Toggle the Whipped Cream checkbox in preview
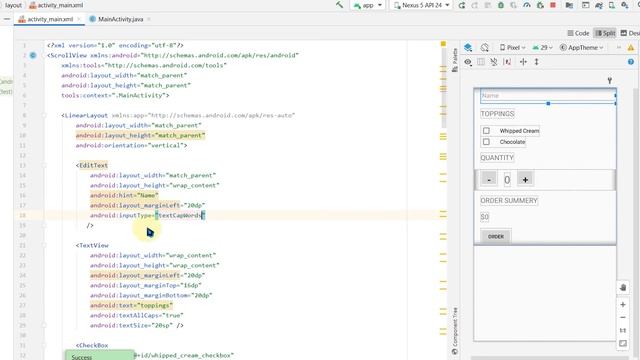 click(486, 131)
